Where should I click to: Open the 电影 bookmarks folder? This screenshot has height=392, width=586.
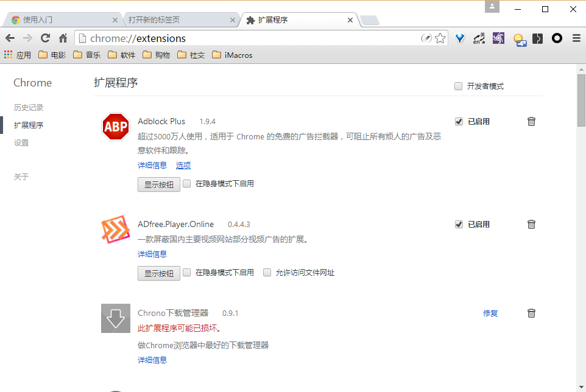click(x=52, y=55)
